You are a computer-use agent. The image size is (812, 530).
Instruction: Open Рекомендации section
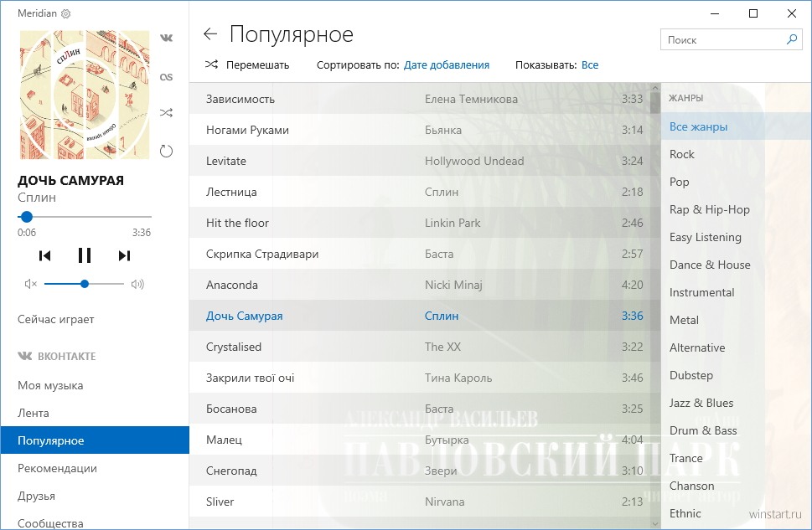click(57, 468)
